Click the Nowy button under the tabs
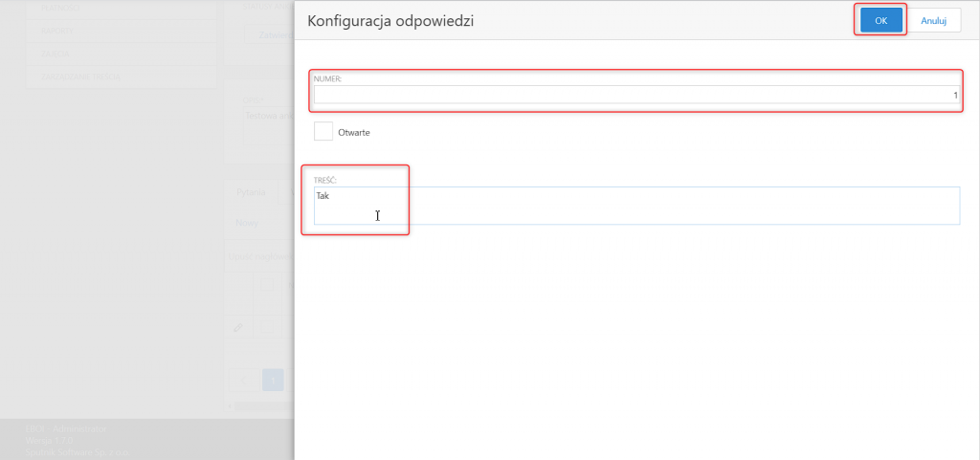Viewport: 980px width, 460px height. tap(248, 223)
